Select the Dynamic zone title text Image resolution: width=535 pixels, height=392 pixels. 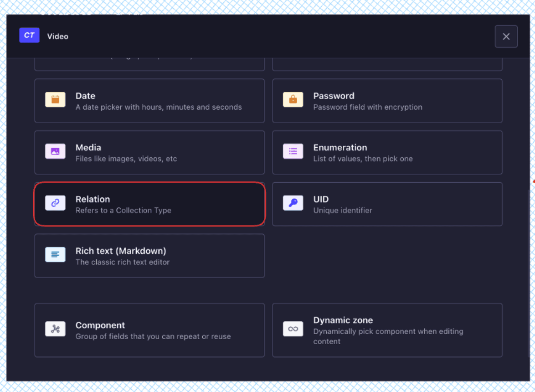click(x=343, y=320)
